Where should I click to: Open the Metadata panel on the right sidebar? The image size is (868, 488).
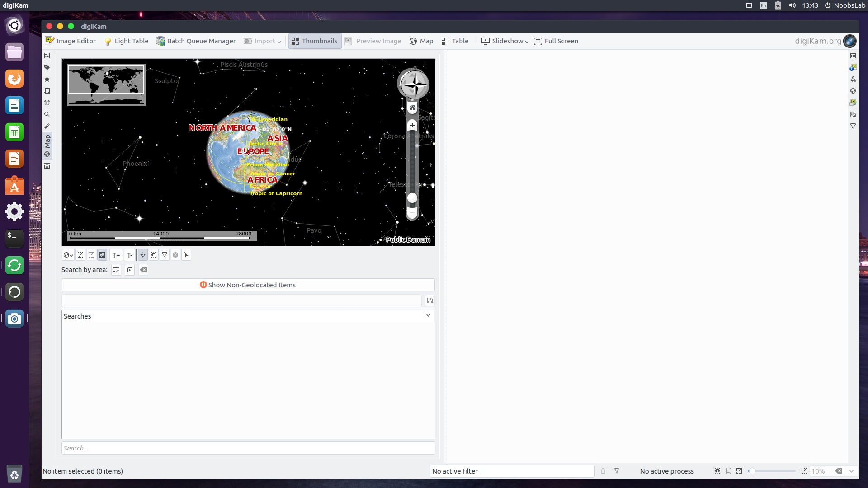point(854,67)
